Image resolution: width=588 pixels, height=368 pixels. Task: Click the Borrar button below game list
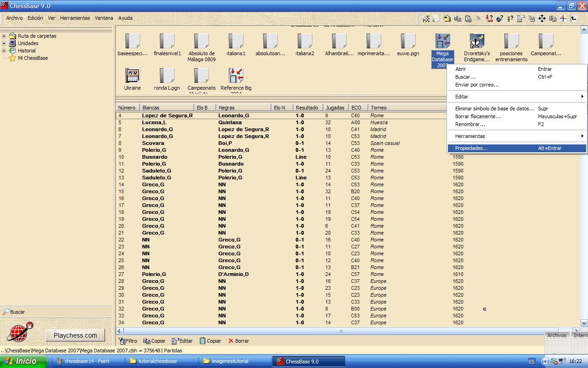[239, 341]
